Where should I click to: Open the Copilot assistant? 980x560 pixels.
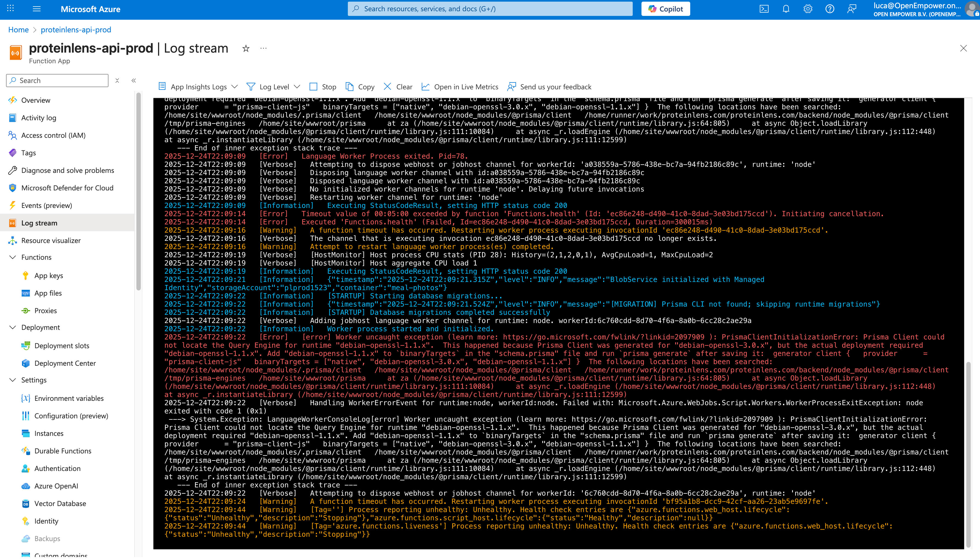pos(666,8)
